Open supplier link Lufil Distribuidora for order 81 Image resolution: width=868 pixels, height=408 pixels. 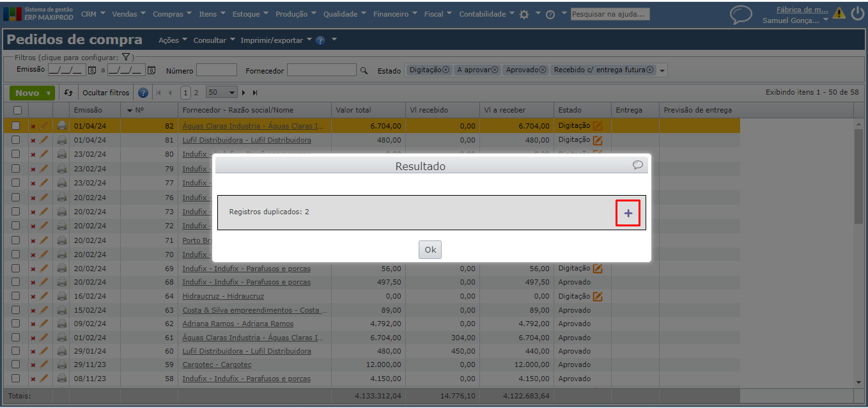(x=247, y=140)
